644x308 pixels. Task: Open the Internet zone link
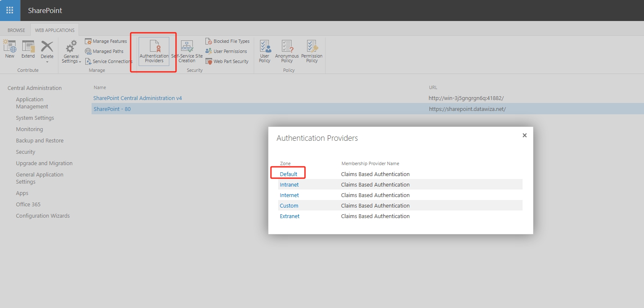click(x=289, y=195)
